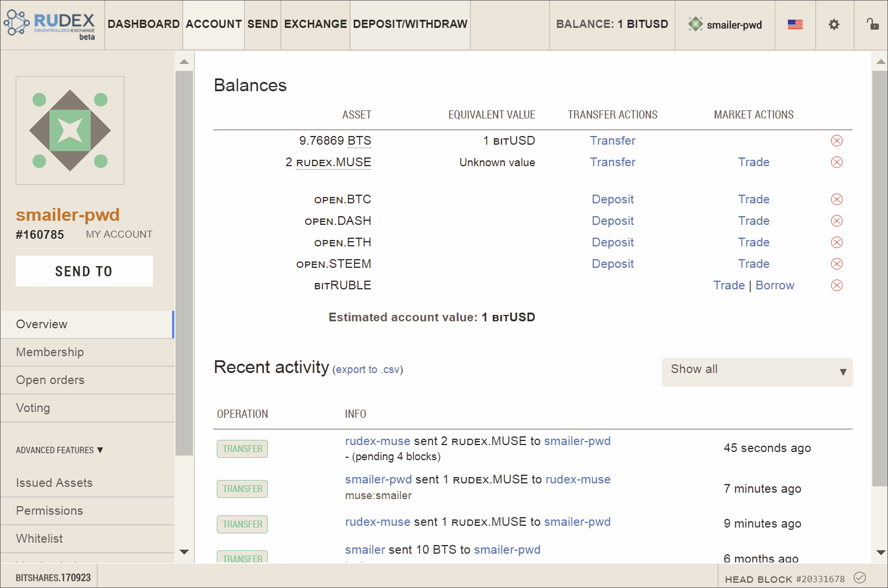This screenshot has width=888, height=588.
Task: Click Trade for bitRUBLE
Action: pos(729,285)
